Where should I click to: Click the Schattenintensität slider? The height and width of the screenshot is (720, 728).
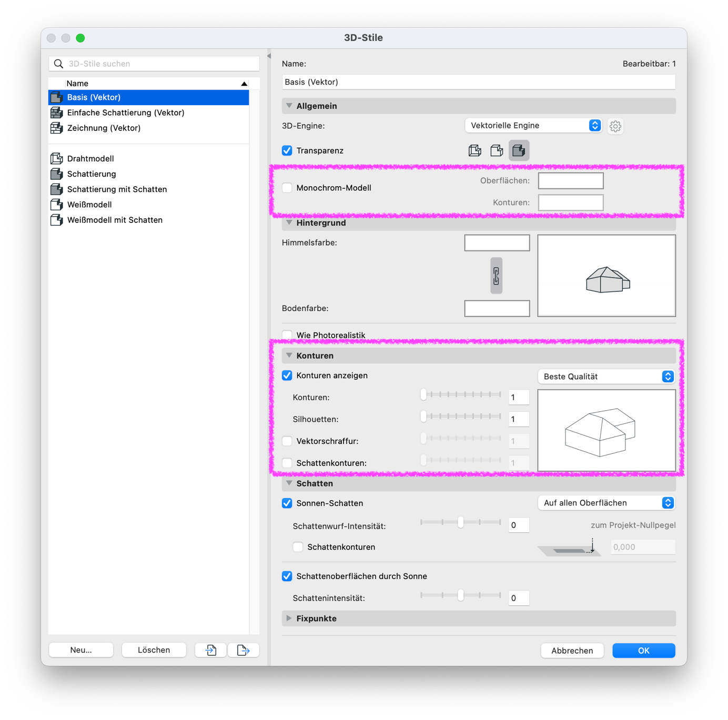[x=461, y=595]
